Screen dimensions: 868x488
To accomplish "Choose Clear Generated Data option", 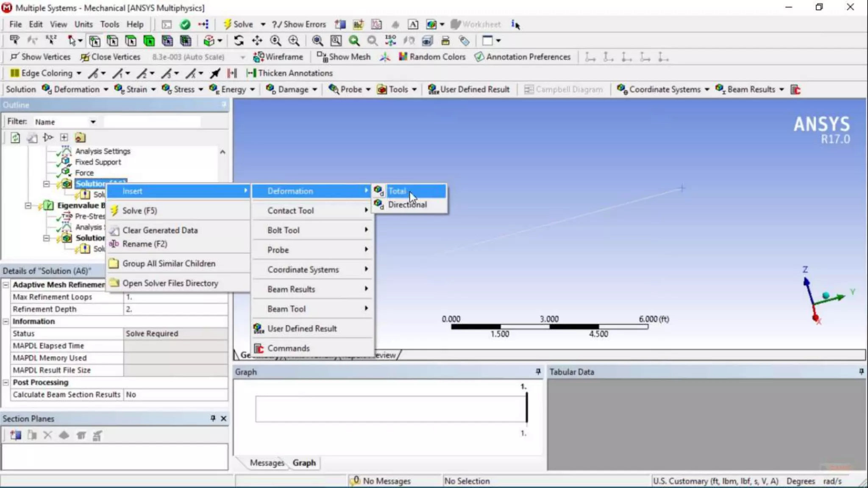I will [x=160, y=230].
